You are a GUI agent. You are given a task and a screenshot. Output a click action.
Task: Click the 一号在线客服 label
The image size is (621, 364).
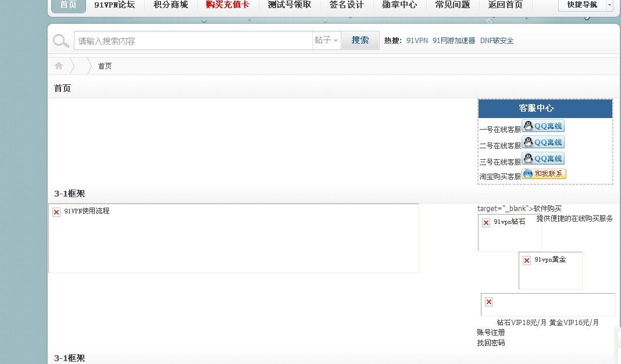500,130
